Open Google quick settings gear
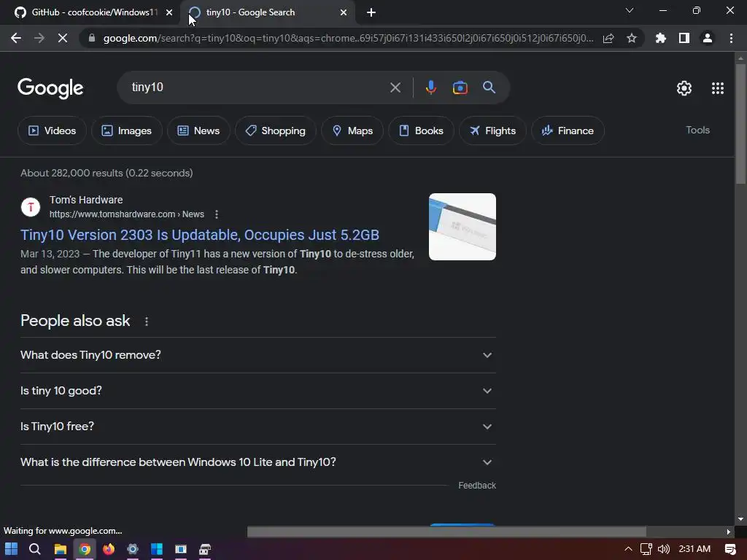747x560 pixels. coord(684,88)
